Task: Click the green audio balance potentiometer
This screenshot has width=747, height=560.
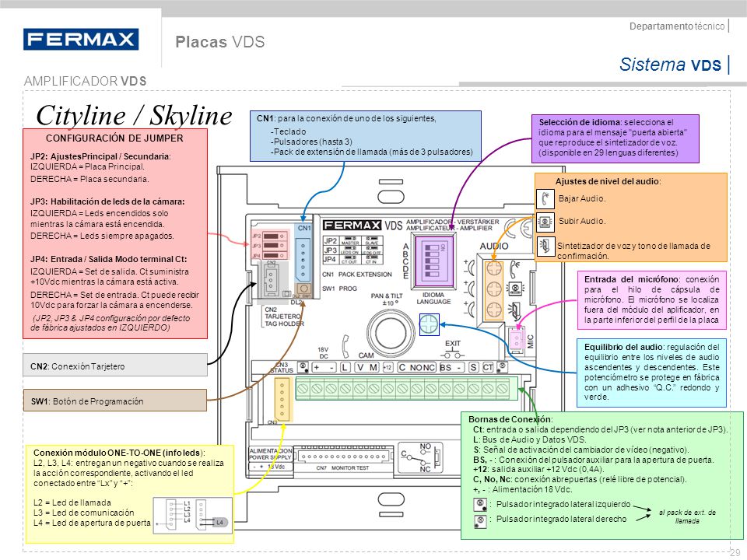Action: [429, 324]
